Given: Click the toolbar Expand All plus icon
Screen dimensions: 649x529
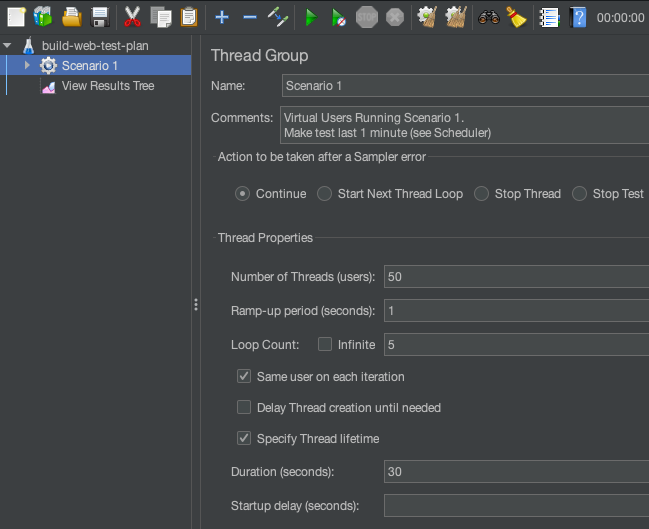Looking at the screenshot, I should tap(222, 17).
